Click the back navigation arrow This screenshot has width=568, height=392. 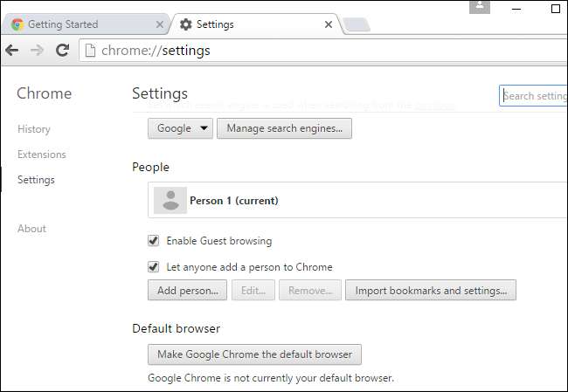click(x=12, y=51)
